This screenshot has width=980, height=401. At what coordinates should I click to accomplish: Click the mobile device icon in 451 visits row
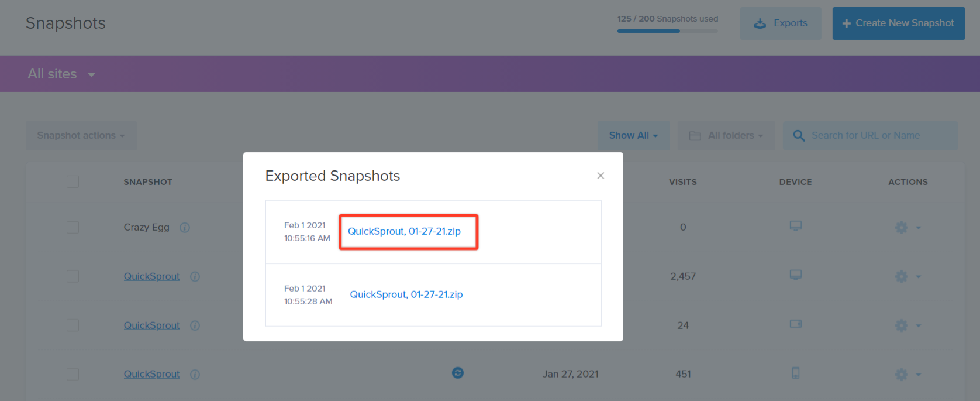coord(796,373)
